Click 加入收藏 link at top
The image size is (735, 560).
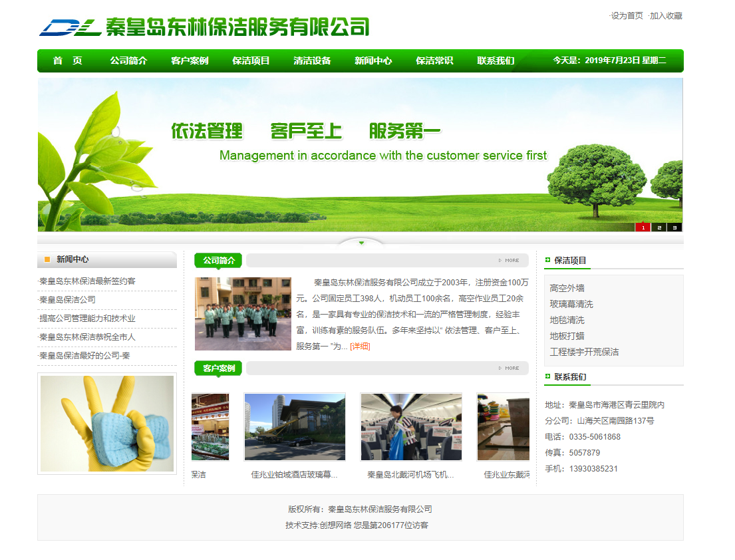pyautogui.click(x=665, y=16)
